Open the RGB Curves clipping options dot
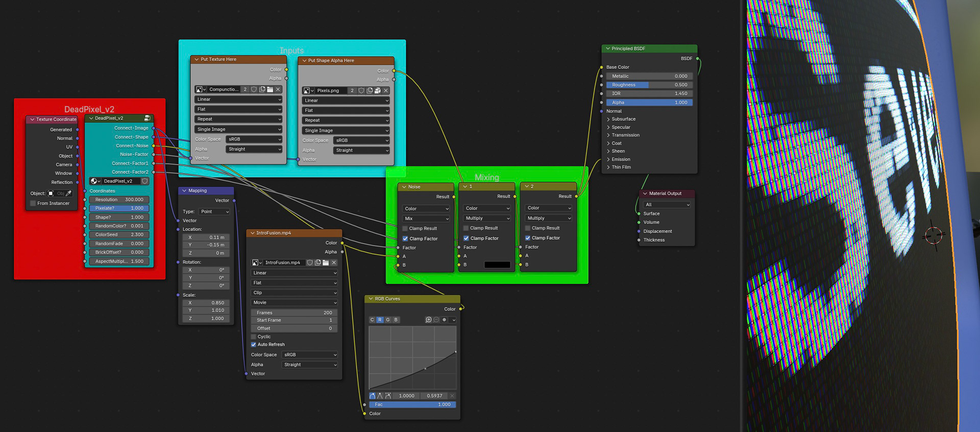The width and height of the screenshot is (980, 432). point(445,320)
